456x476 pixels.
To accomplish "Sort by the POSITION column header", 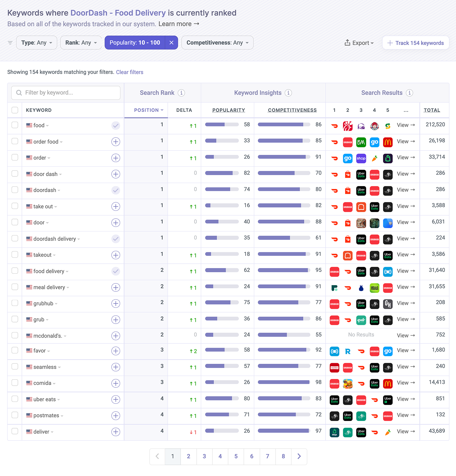I will [149, 110].
